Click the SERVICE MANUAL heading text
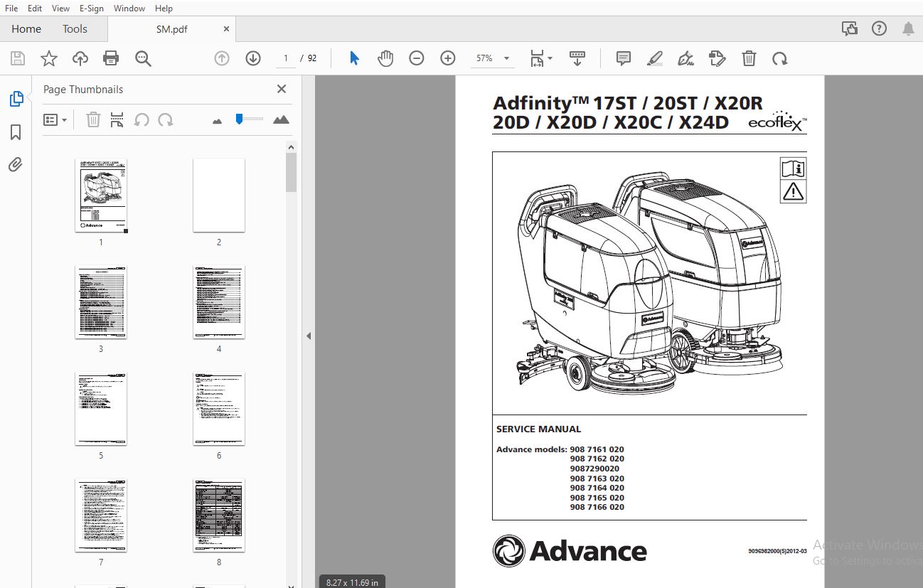This screenshot has width=923, height=588. coord(538,429)
